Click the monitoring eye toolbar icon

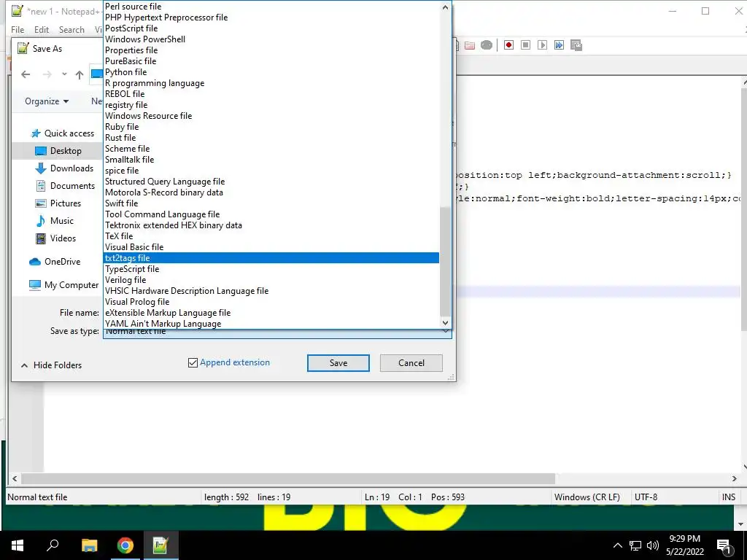(x=487, y=45)
